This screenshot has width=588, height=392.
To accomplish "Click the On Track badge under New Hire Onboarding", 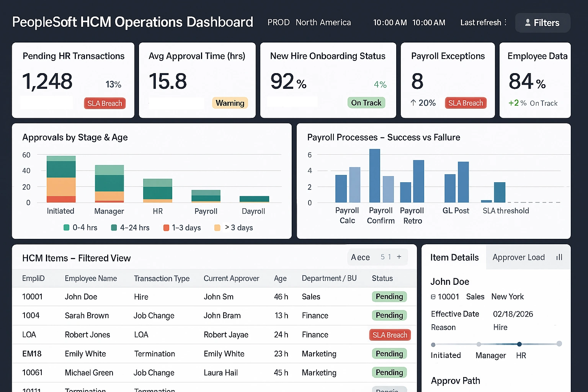I will click(x=366, y=103).
